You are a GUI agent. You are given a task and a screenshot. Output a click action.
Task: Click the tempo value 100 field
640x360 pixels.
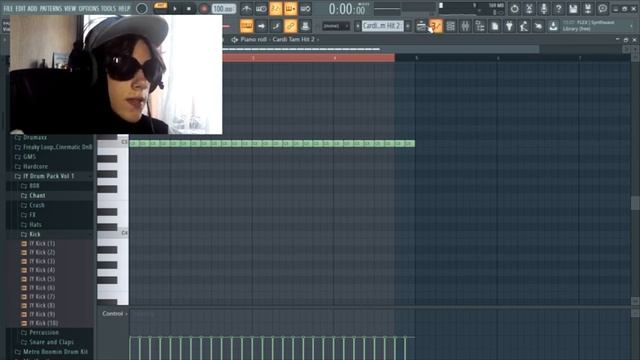coord(224,9)
